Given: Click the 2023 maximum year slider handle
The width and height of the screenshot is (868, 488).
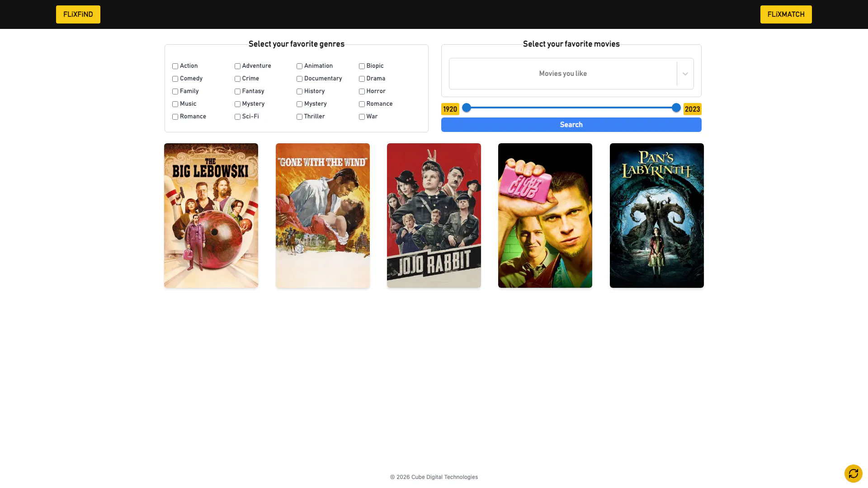Looking at the screenshot, I should point(676,108).
